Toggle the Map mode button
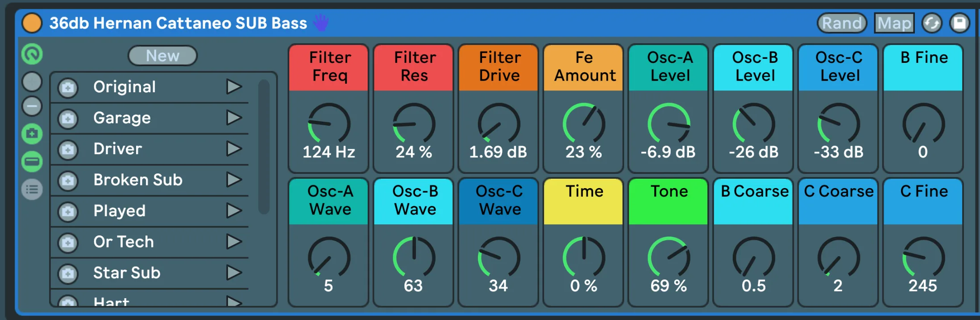 (894, 23)
